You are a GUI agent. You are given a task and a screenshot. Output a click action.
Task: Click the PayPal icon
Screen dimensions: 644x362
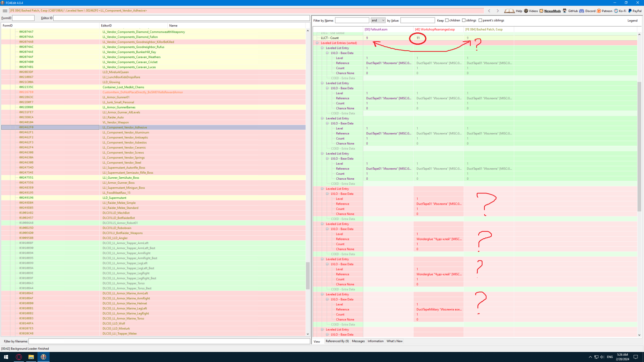[x=630, y=11]
